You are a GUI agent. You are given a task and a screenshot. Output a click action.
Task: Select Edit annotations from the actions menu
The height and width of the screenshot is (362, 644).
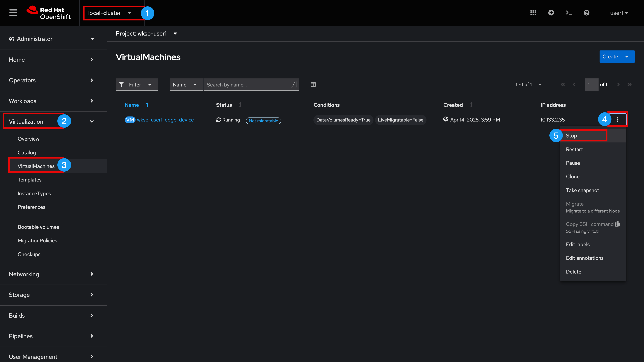pos(593,258)
